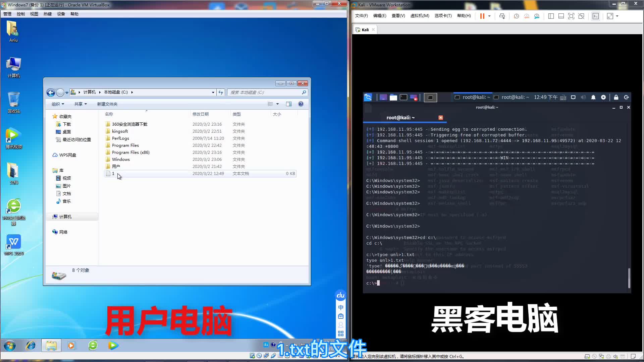The width and height of the screenshot is (644, 362).
Task: Click the Windows 7 Start orb
Action: [x=10, y=345]
